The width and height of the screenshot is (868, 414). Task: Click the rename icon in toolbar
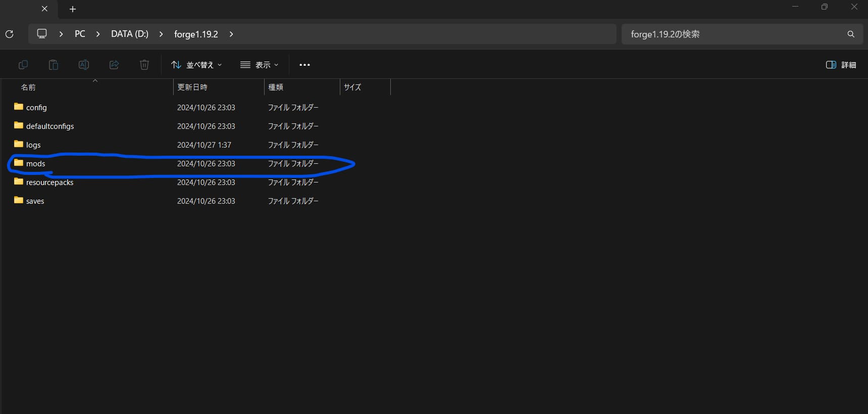[x=84, y=65]
